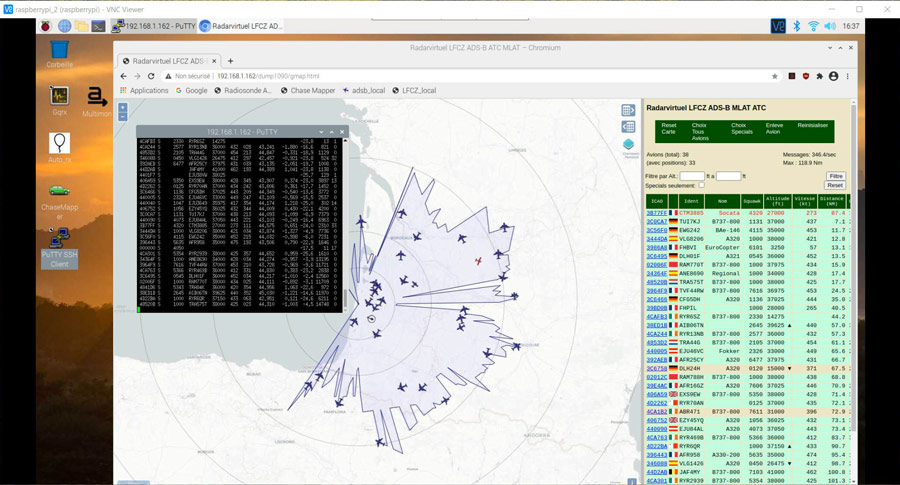Open the Chromium three-dot menu

point(847,76)
